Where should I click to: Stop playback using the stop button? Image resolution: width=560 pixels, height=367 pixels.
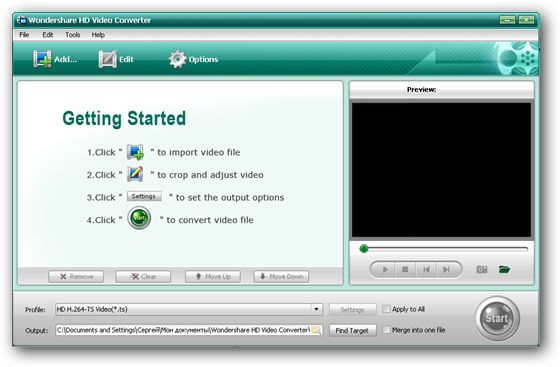pyautogui.click(x=405, y=270)
